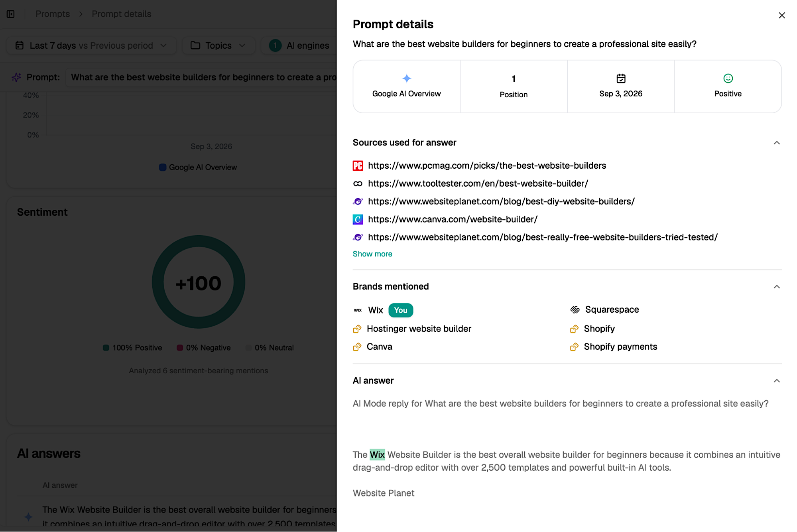Click the favicon beside best-diy-website-builders link
797x532 pixels.
pyautogui.click(x=358, y=201)
